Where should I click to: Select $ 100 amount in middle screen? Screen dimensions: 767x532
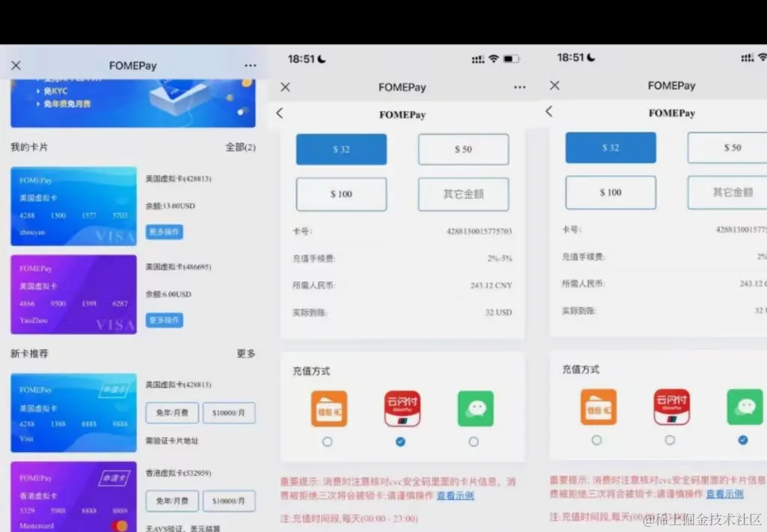pos(341,194)
